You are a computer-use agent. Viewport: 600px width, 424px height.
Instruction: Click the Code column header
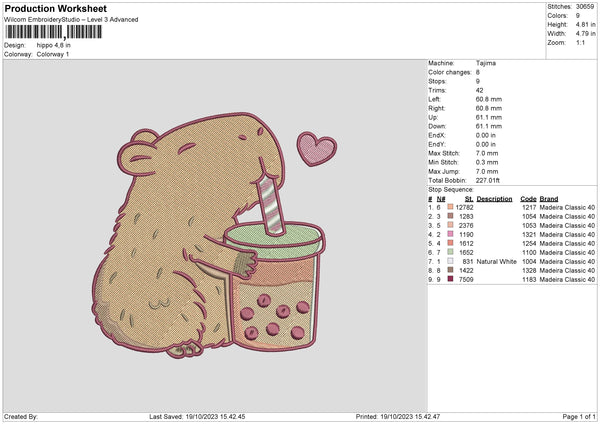point(529,198)
